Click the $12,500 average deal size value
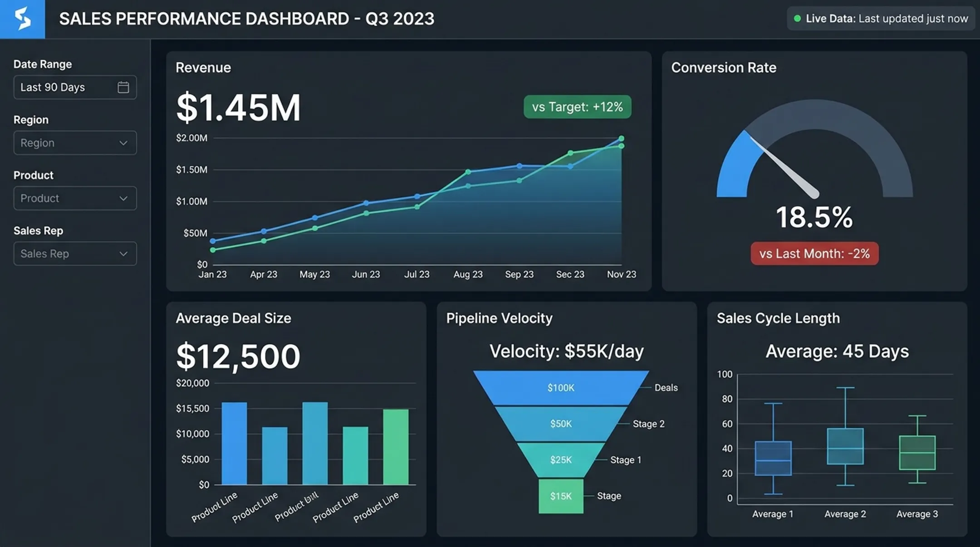 pyautogui.click(x=238, y=357)
